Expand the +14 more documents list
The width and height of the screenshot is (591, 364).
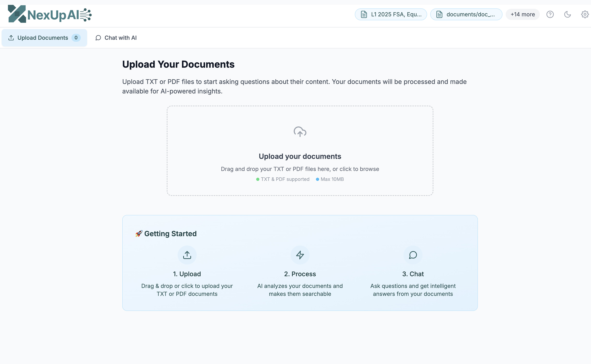522,15
